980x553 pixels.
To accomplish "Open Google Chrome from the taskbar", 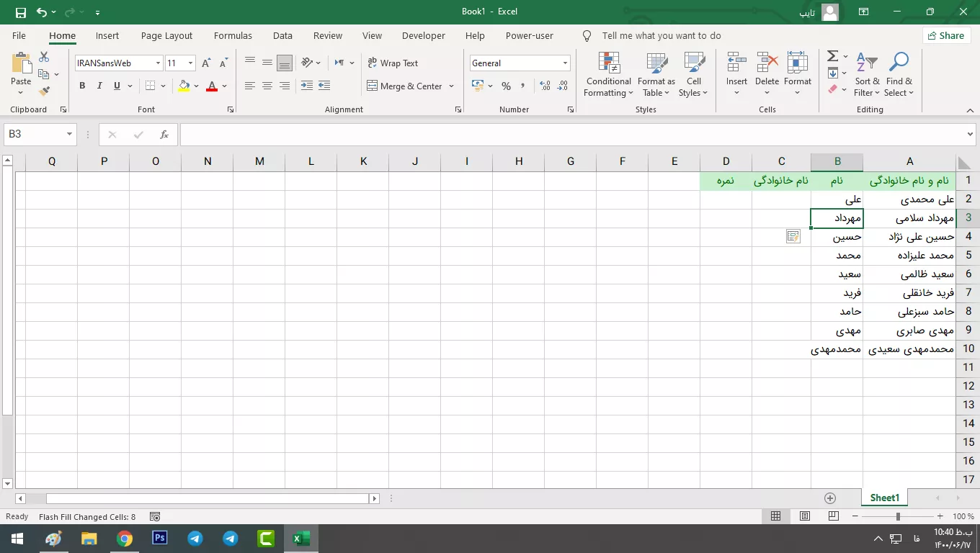I will pos(125,538).
